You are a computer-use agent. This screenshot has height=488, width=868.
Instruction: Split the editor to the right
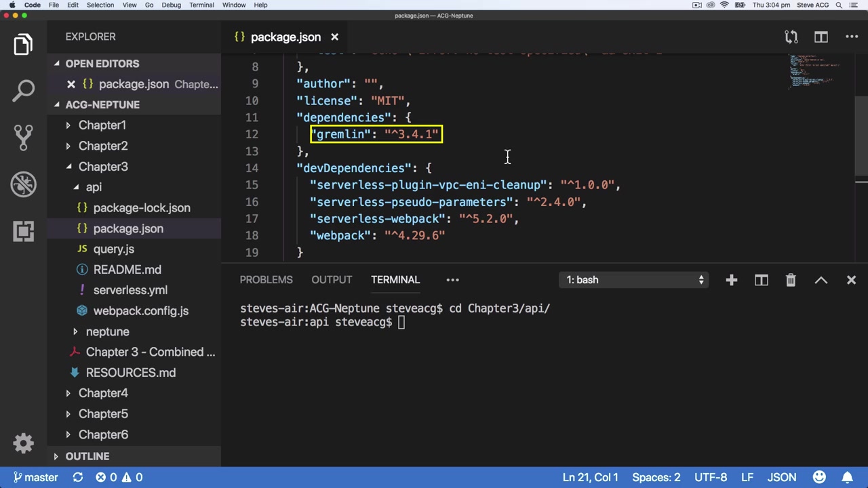tap(821, 37)
